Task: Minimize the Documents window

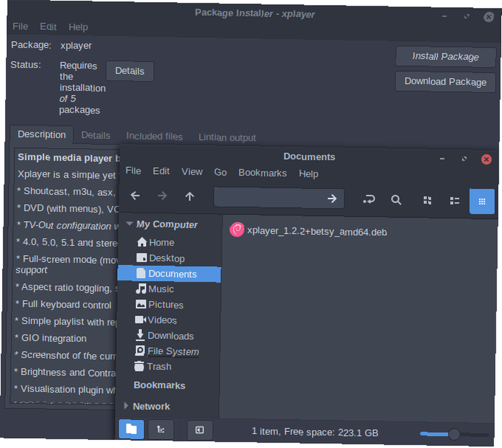Action: [442, 159]
